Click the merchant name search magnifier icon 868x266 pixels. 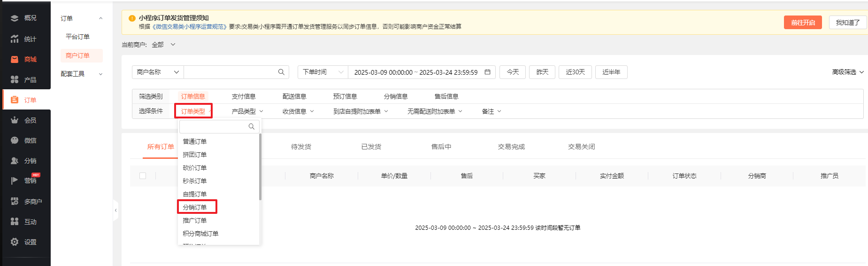coord(281,72)
